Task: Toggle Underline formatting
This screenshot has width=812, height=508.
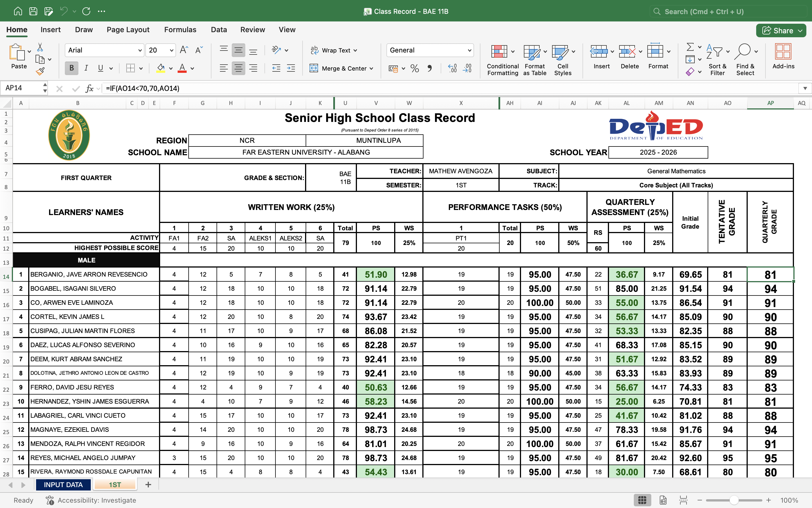Action: point(100,68)
